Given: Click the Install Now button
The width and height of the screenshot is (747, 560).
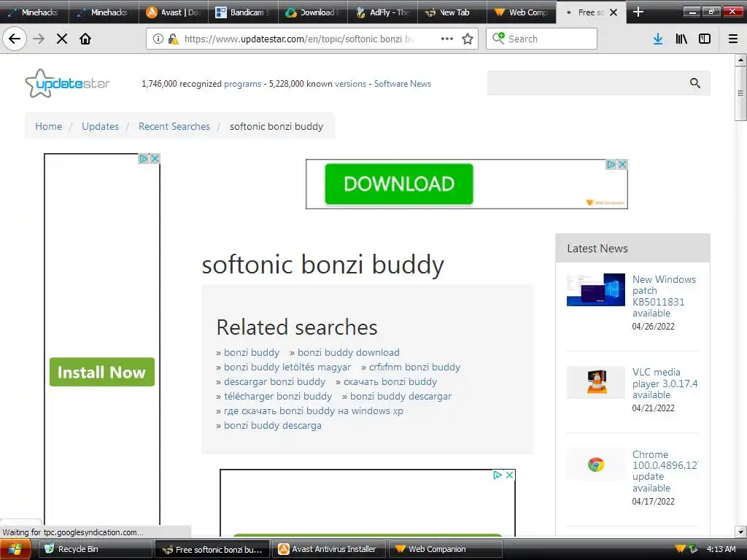Looking at the screenshot, I should tap(102, 372).
